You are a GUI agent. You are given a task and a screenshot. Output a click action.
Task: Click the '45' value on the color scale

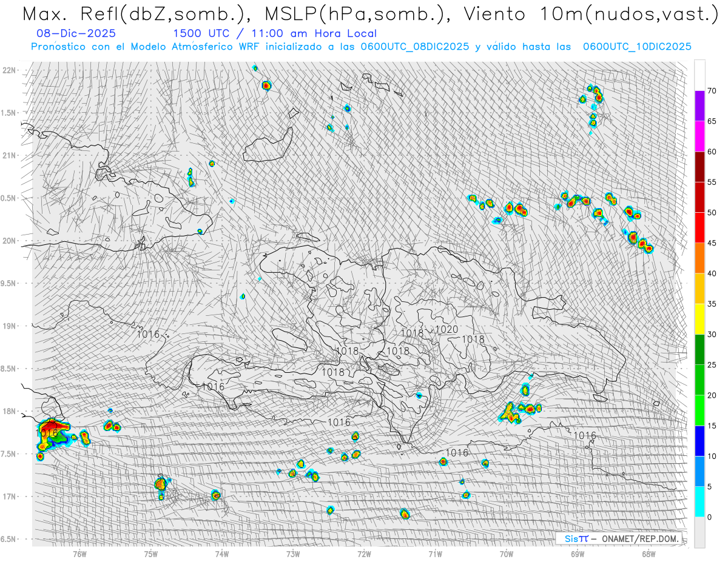[712, 243]
